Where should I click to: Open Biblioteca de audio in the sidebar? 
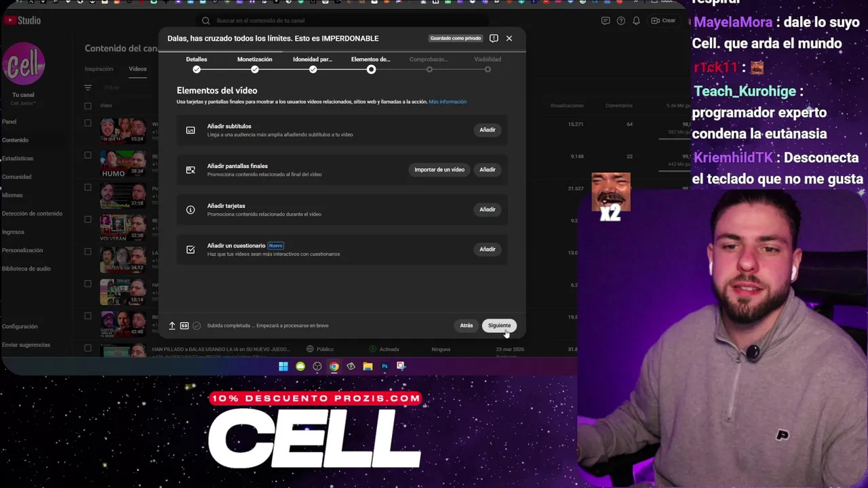click(26, 268)
